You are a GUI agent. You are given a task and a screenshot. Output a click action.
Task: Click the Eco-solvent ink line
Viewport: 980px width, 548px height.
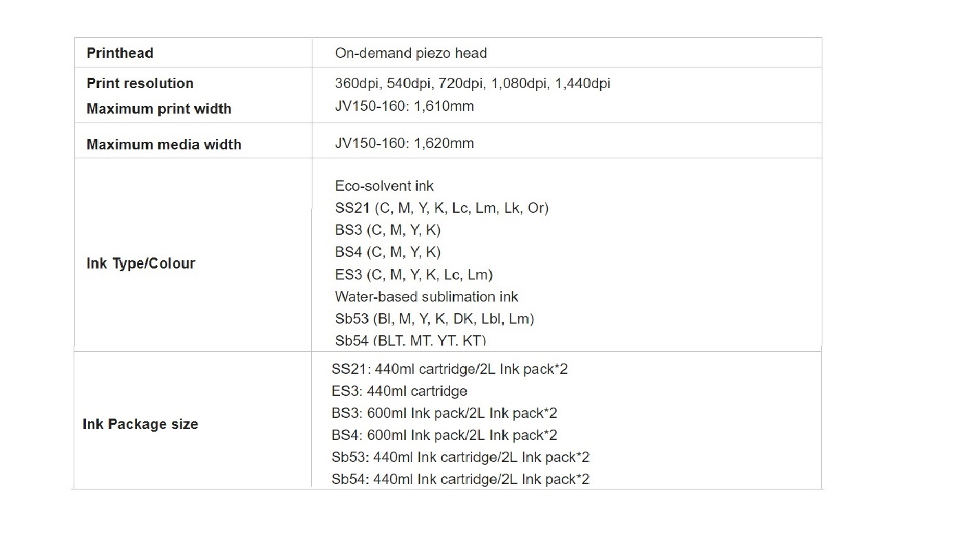pos(384,186)
